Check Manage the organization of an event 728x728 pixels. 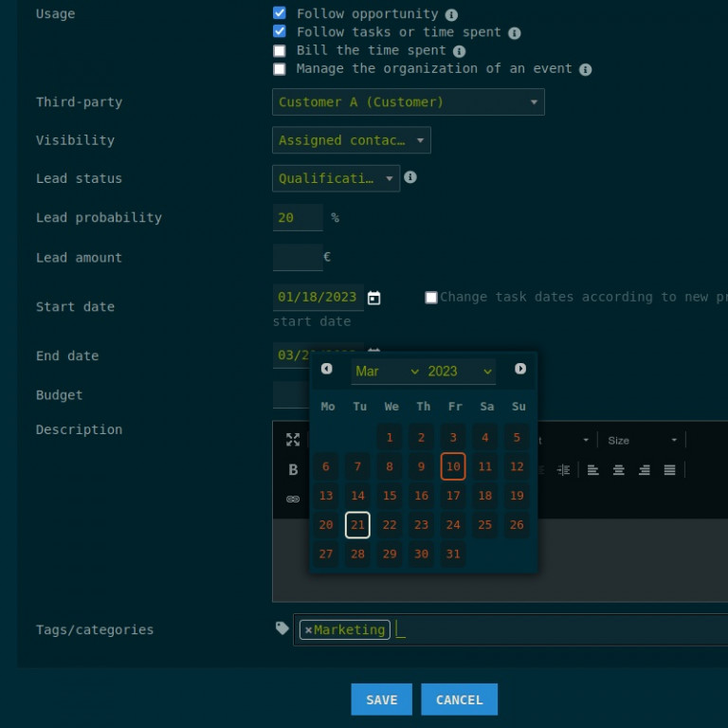pyautogui.click(x=280, y=68)
